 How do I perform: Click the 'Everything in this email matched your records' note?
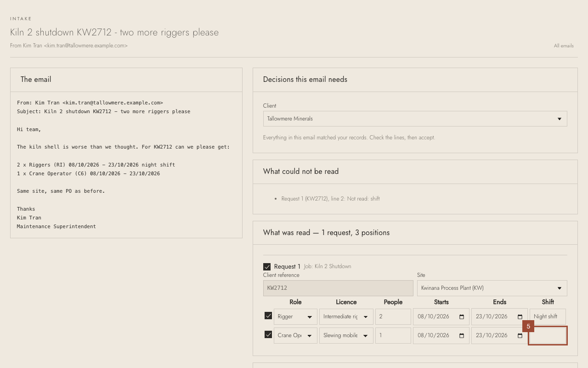[349, 138]
